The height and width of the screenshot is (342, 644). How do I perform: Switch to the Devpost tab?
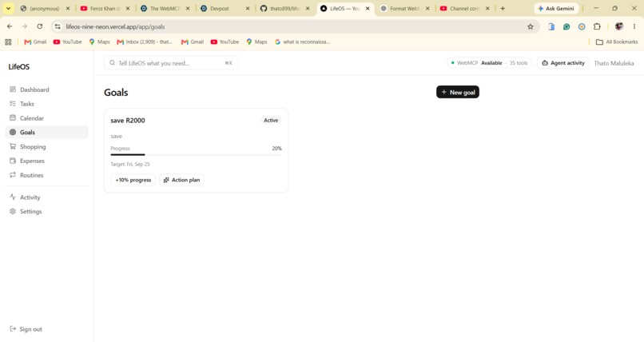[225, 8]
